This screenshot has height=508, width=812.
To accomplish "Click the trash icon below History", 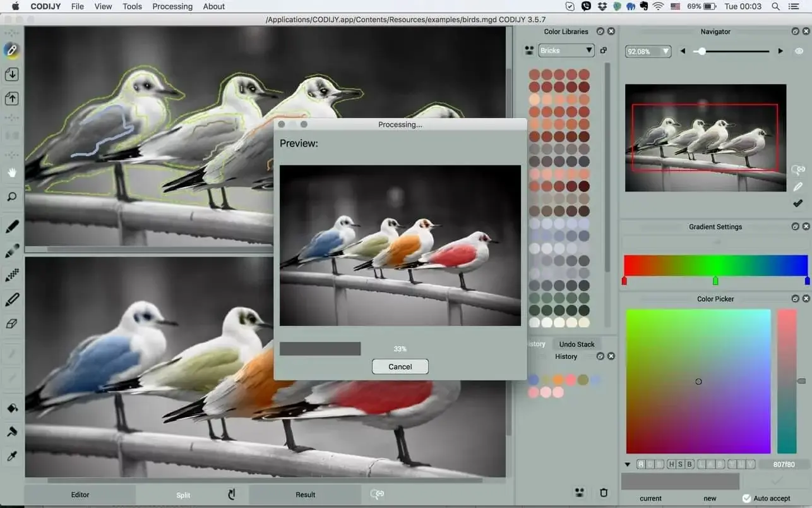I will (x=604, y=492).
